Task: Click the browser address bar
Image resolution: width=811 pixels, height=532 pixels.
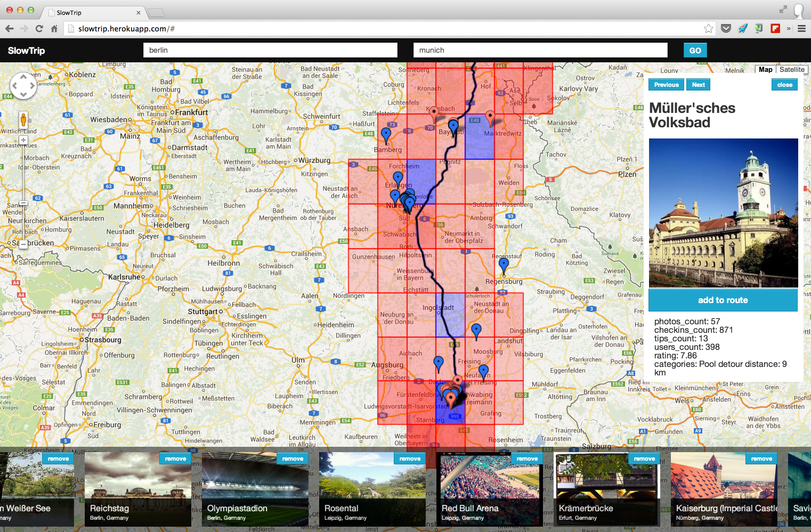Action: [x=389, y=29]
